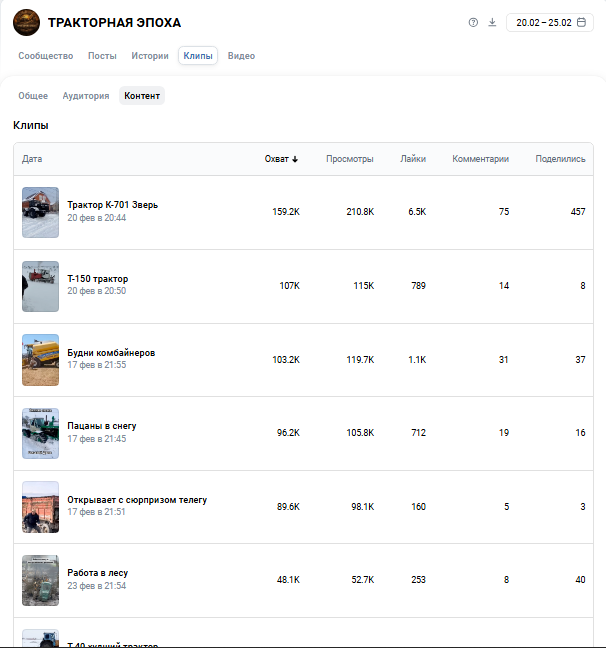Open the Т-150 трактор clip thumbnail

(x=41, y=286)
